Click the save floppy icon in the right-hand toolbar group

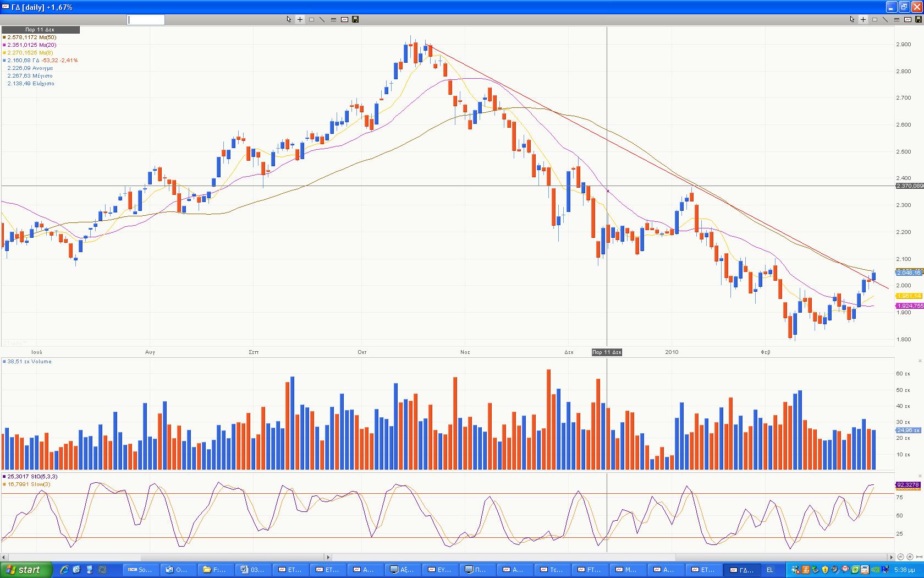click(x=919, y=19)
